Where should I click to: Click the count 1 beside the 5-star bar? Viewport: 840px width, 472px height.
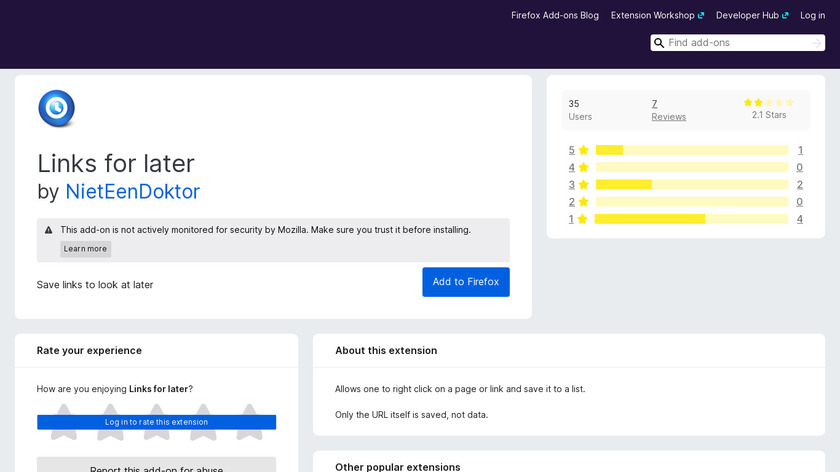click(800, 150)
